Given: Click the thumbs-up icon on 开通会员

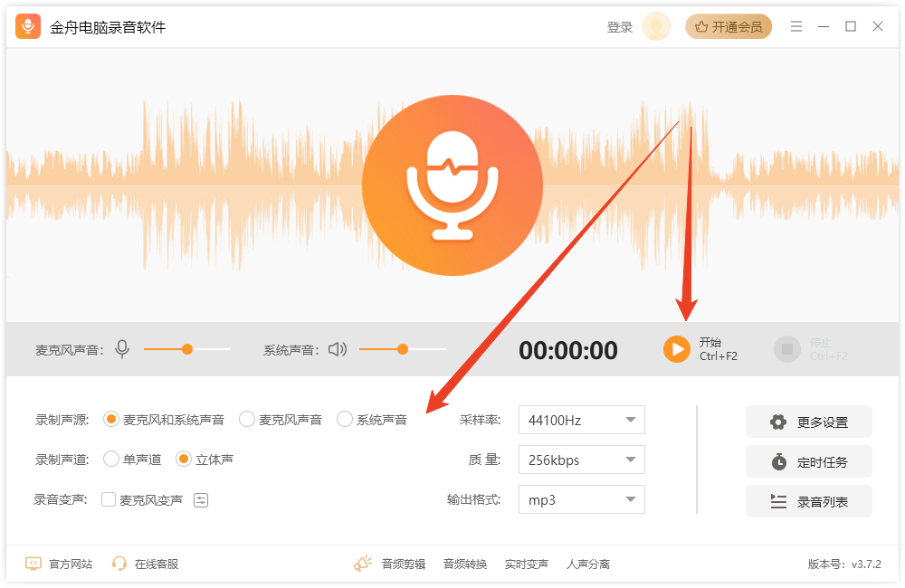Looking at the screenshot, I should click(x=701, y=27).
